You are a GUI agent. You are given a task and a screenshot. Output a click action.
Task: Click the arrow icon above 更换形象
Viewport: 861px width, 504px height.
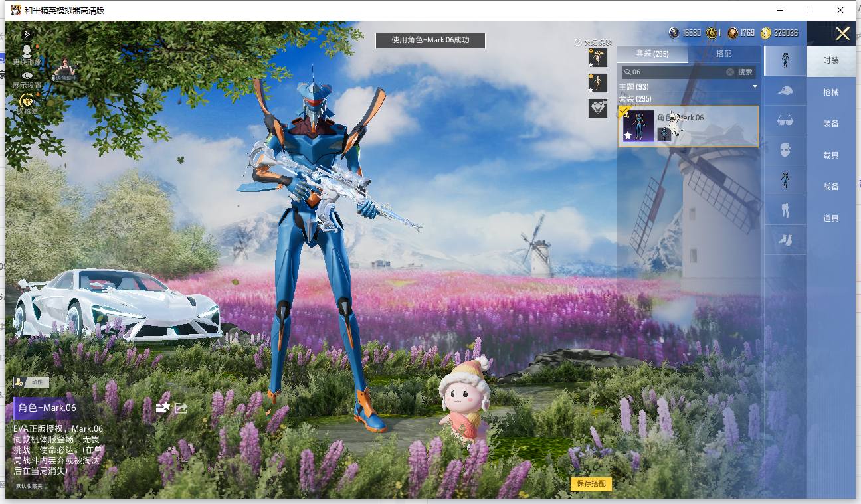(27, 34)
